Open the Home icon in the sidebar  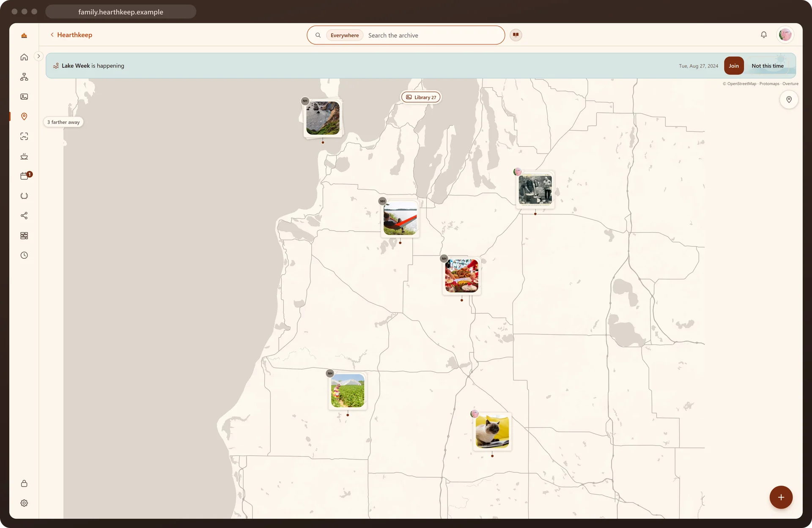(x=24, y=57)
